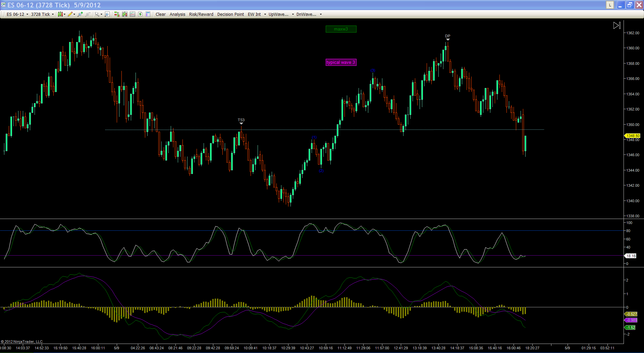Open the cursor type dropdown arrow
The width and height of the screenshot is (644, 353).
tap(101, 14)
